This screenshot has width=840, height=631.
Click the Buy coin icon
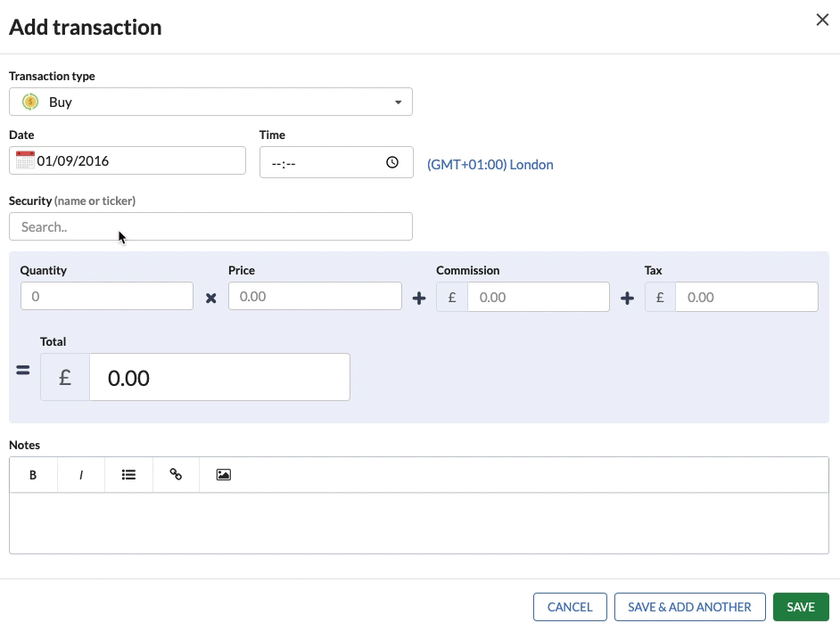point(30,102)
